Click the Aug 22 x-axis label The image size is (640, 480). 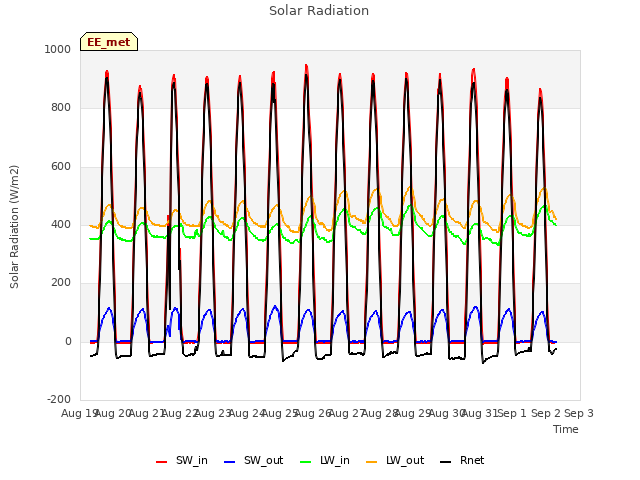click(x=180, y=413)
